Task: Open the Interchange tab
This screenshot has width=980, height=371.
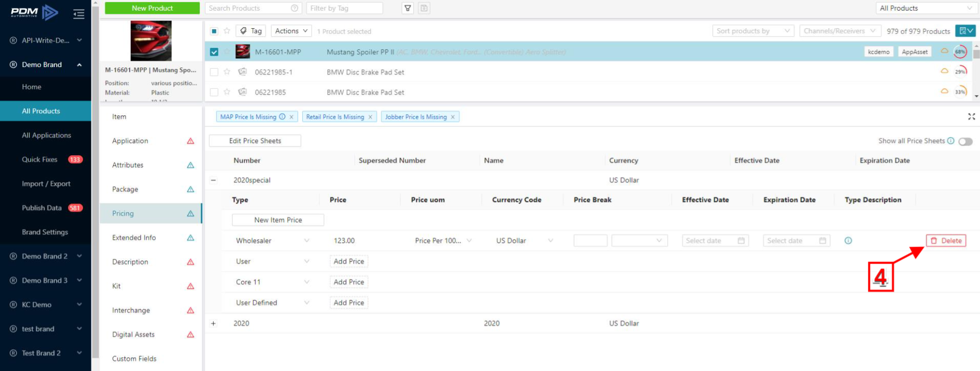Action: point(151,310)
